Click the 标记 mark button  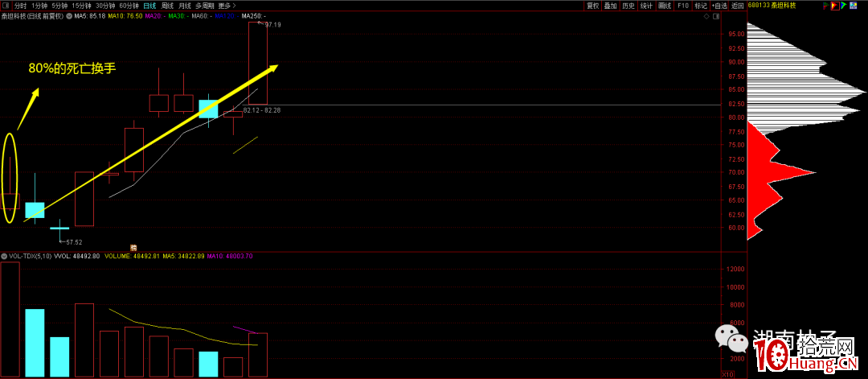coord(701,6)
